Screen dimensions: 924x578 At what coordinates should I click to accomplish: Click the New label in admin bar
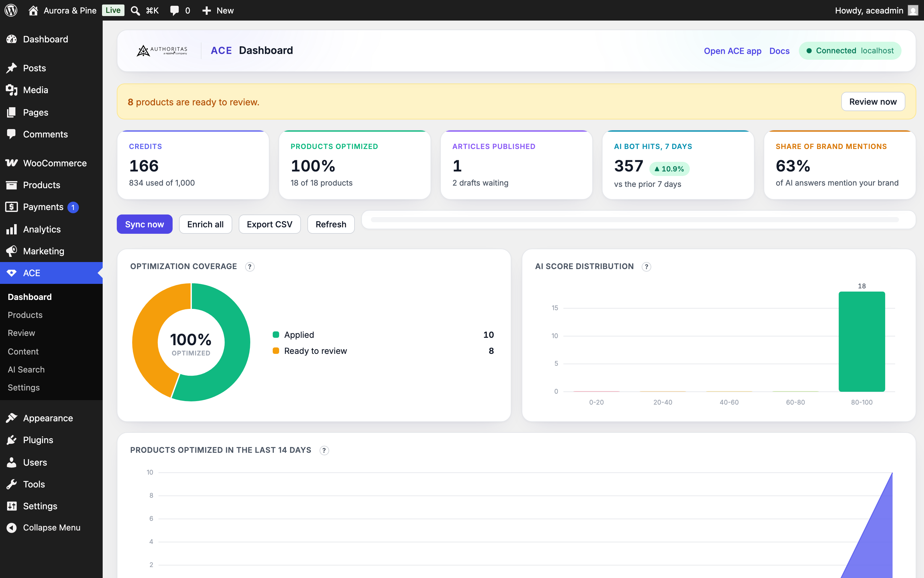225,10
